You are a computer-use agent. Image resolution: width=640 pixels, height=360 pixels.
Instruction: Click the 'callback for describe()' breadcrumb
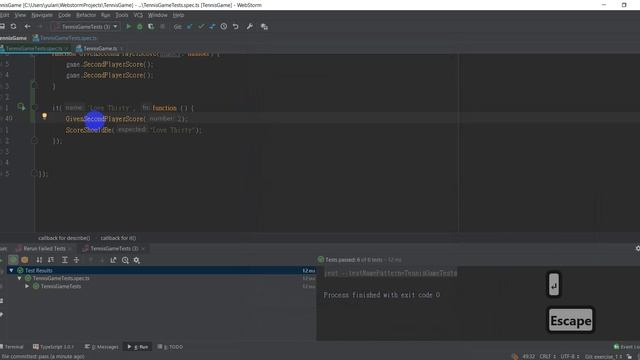point(64,238)
